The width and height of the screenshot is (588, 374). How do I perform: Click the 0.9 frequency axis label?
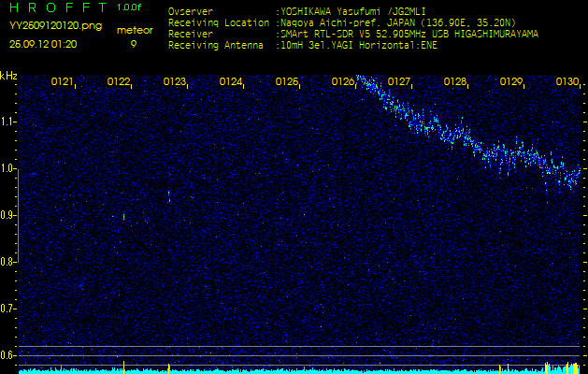[8, 215]
